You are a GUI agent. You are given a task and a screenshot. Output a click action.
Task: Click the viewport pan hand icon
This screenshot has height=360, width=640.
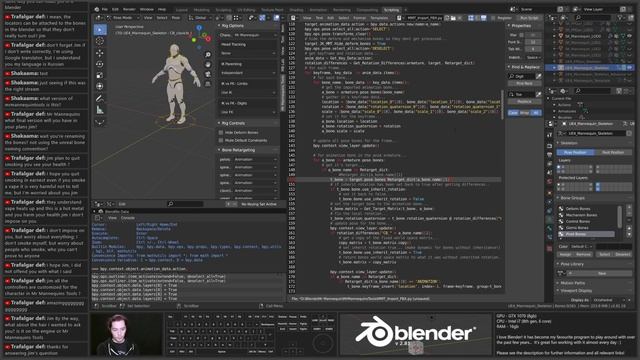pyautogui.click(x=208, y=64)
